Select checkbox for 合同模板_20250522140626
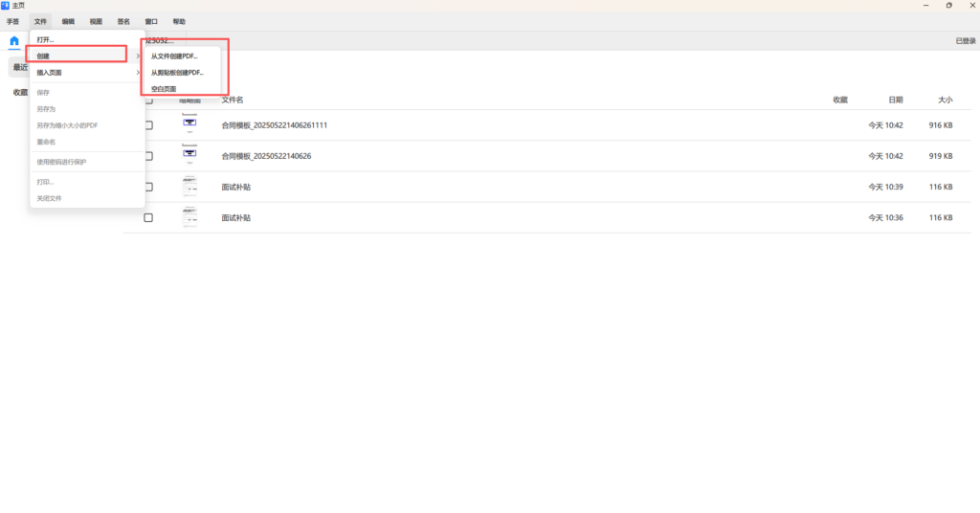 pos(148,156)
